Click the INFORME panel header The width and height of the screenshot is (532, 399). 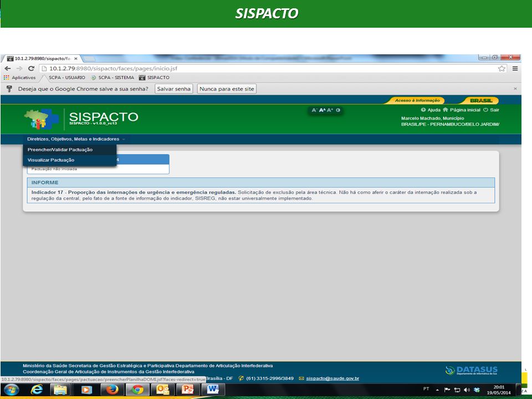[x=260, y=182]
